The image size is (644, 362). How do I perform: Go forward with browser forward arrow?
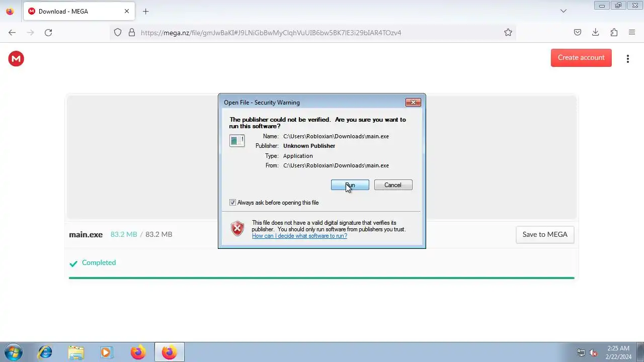30,33
